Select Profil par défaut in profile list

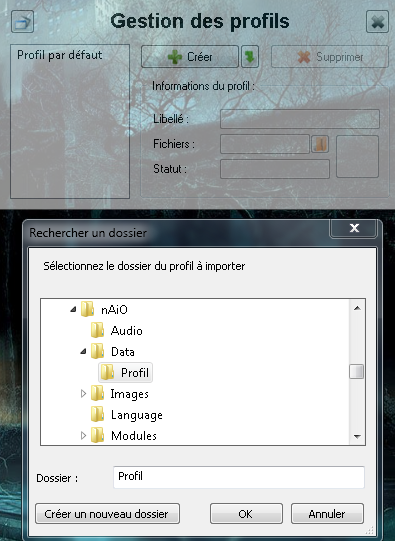[x=60, y=55]
